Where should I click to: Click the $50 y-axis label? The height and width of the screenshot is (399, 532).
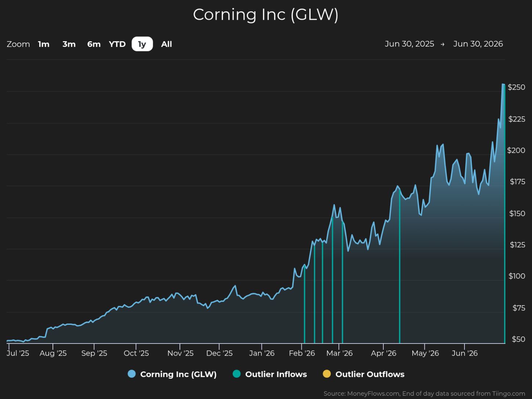click(518, 339)
